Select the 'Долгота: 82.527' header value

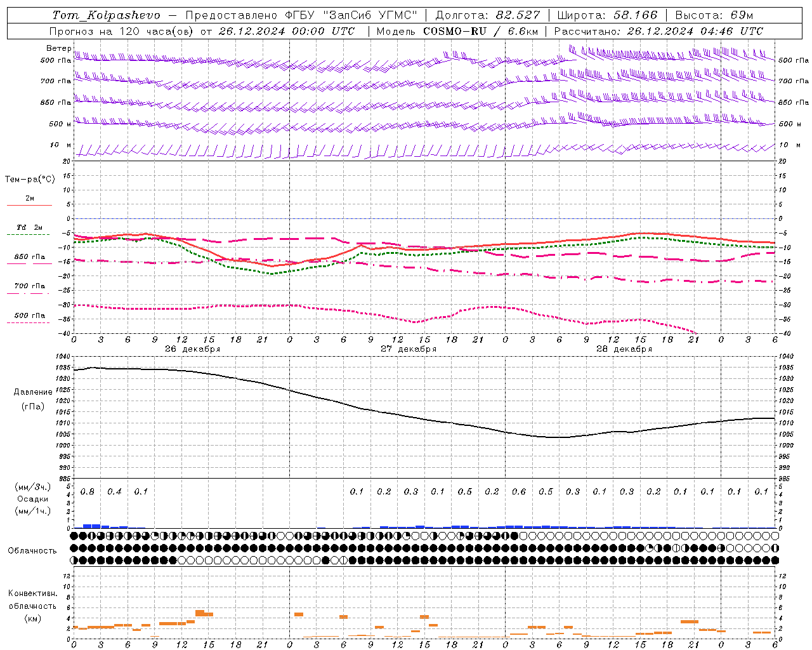click(488, 15)
